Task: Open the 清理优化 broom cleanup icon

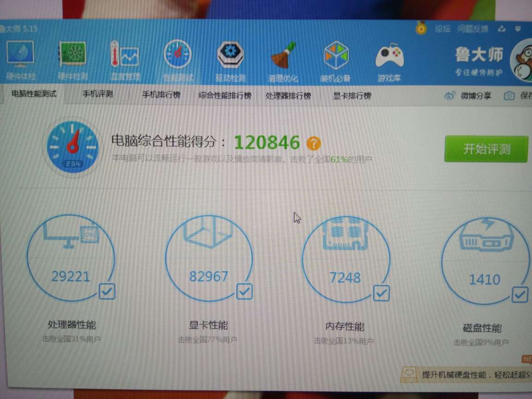Action: click(283, 55)
